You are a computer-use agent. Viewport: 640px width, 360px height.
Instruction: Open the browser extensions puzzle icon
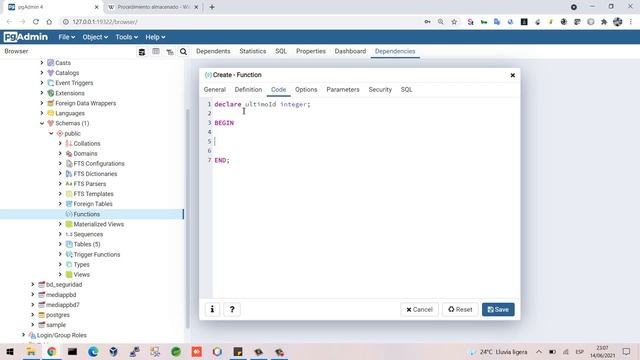pyautogui.click(x=604, y=22)
